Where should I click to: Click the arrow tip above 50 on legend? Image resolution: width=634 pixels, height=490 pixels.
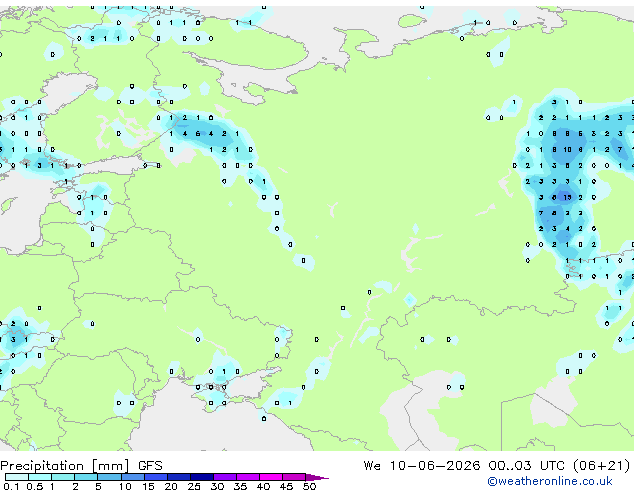(317, 477)
